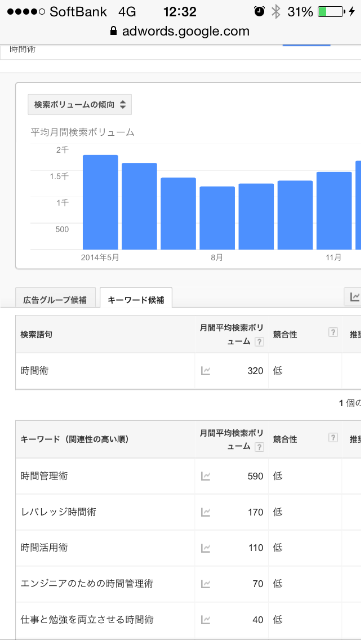Open trend chart icon for 時間術 row
The width and height of the screenshot is (361, 640).
coord(205,371)
